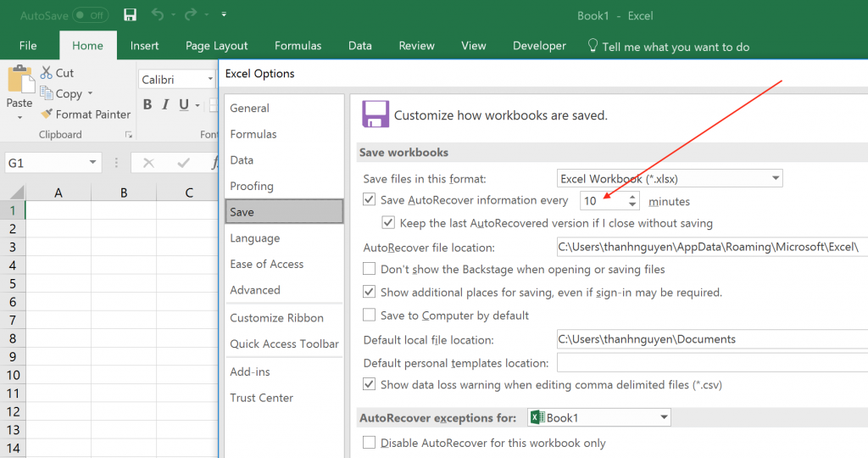
Task: Enable Save to Computer by default checkbox
Action: pos(370,315)
